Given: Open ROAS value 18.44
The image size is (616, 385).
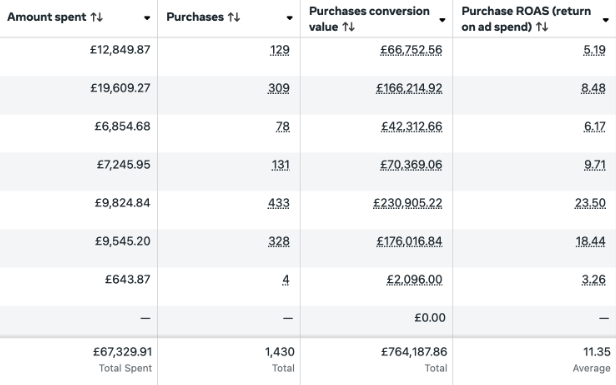Looking at the screenshot, I should 590,241.
